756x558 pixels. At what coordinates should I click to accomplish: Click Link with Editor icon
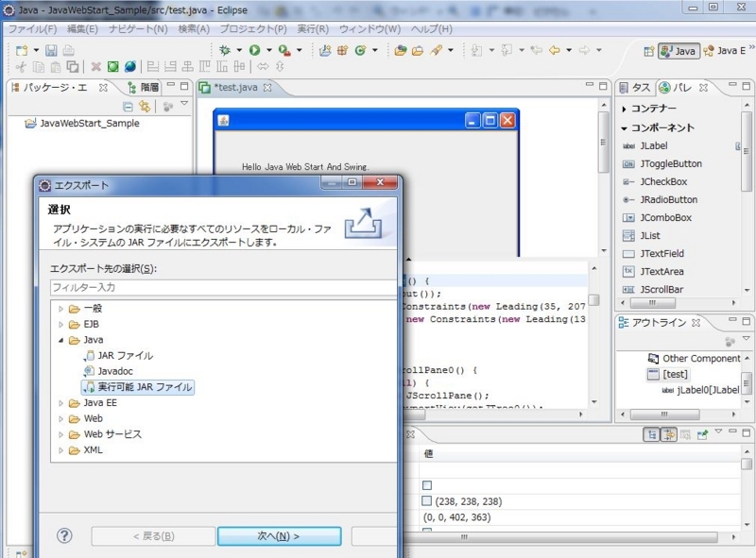[x=145, y=106]
